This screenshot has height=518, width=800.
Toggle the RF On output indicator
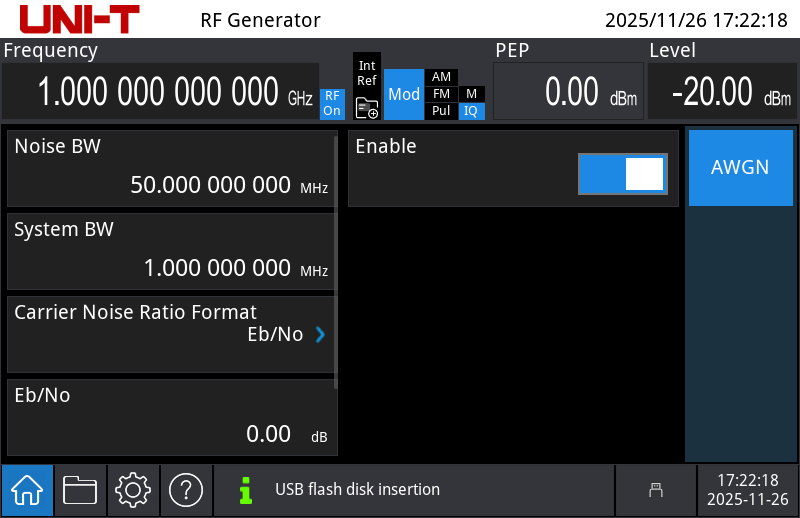pos(332,104)
